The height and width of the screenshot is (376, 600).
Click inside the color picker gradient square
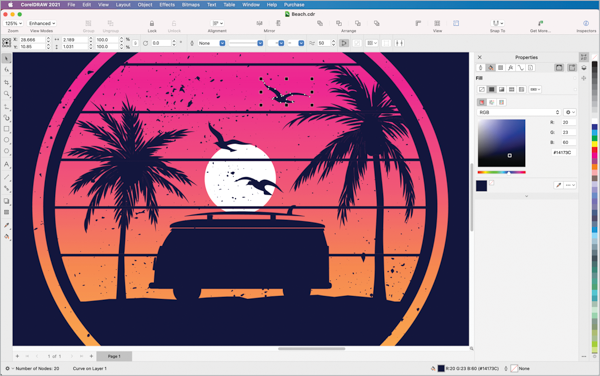click(501, 143)
